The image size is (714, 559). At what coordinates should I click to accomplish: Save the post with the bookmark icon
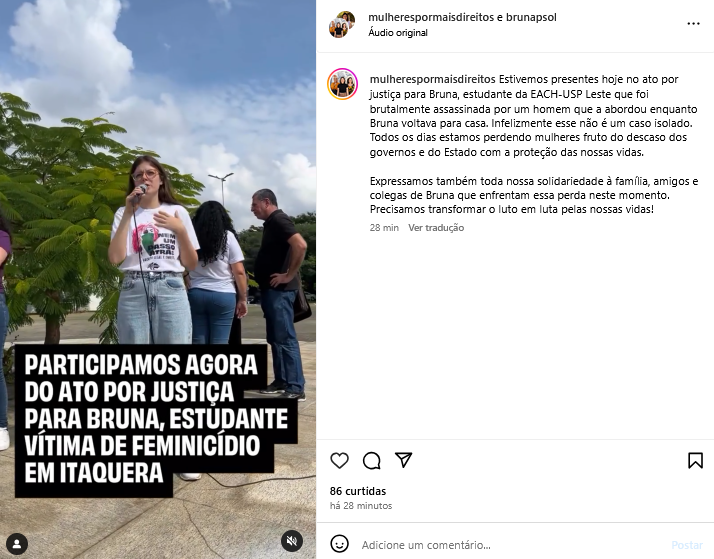(x=695, y=460)
